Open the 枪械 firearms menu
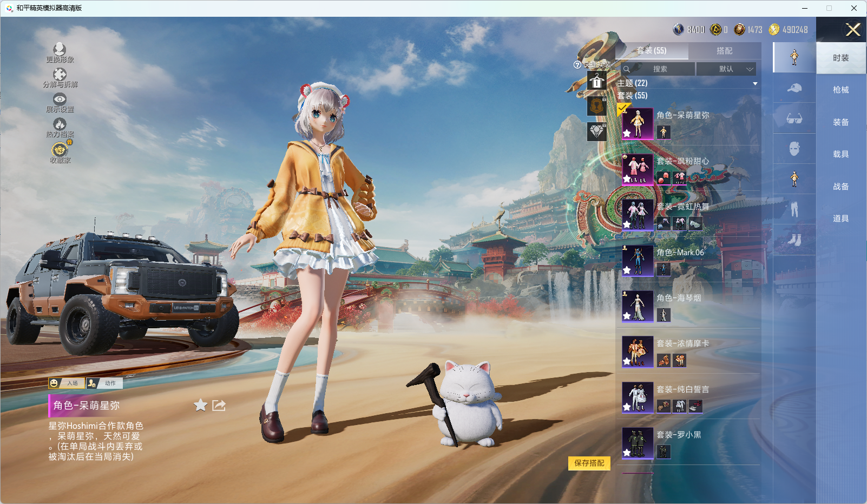Screen dimensions: 867x504 click(840, 90)
